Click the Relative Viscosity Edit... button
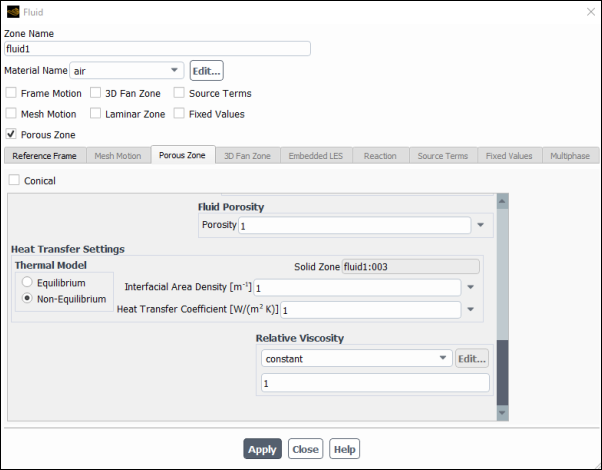The height and width of the screenshot is (470, 602). [x=472, y=358]
